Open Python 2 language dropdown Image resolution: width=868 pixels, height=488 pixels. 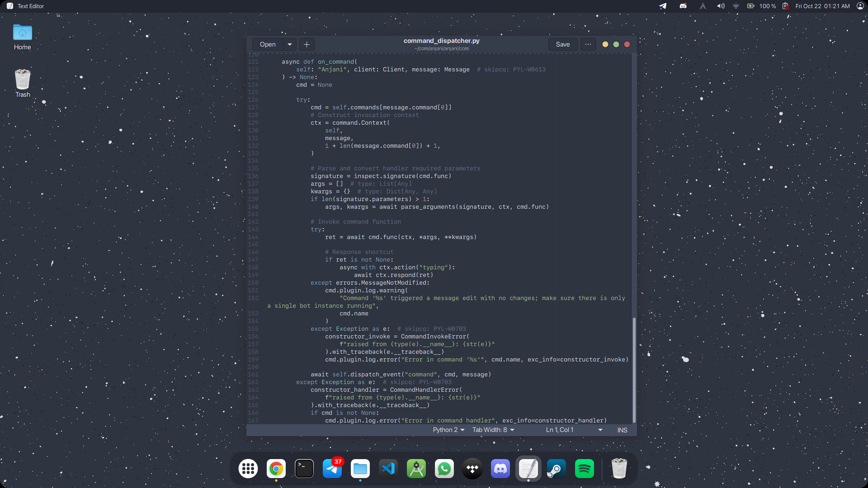pyautogui.click(x=448, y=430)
